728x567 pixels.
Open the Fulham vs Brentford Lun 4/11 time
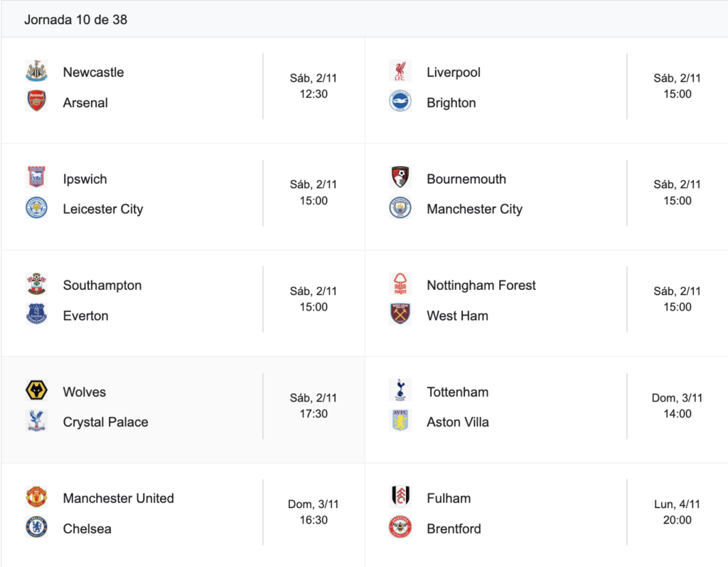pos(677,512)
